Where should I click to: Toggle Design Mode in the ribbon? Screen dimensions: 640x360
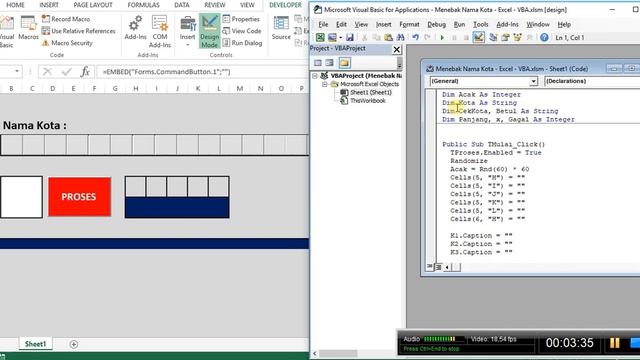(209, 32)
